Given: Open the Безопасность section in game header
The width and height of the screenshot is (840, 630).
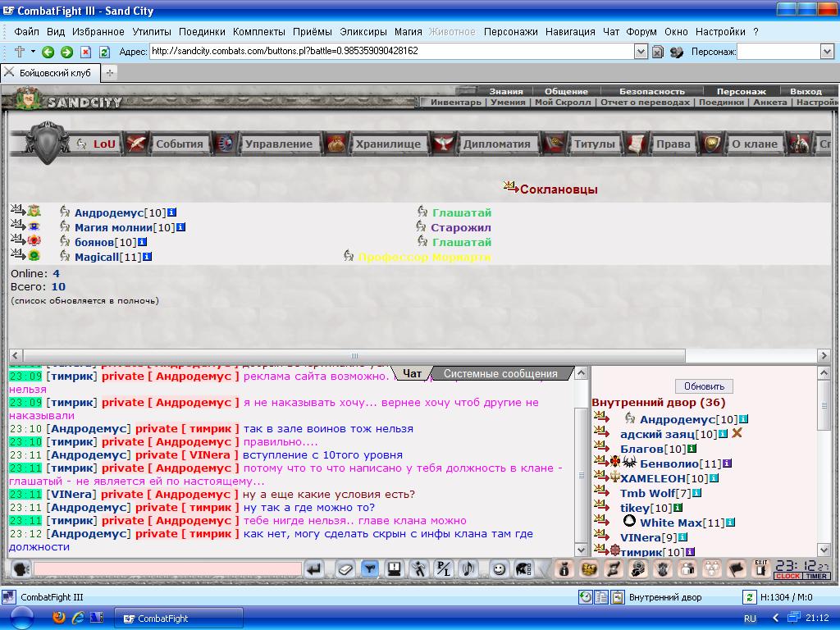Looking at the screenshot, I should (652, 91).
